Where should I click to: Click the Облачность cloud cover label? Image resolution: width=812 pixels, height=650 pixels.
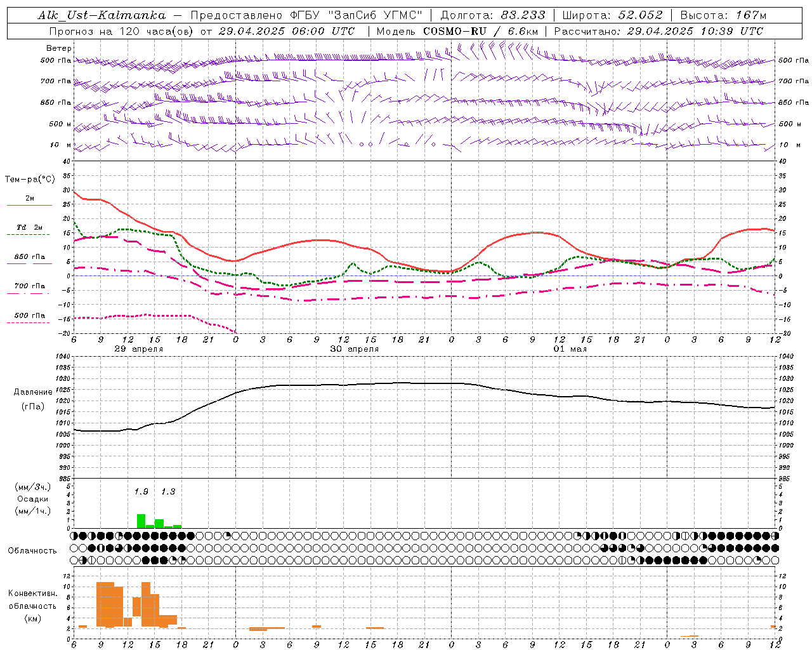[x=32, y=551]
